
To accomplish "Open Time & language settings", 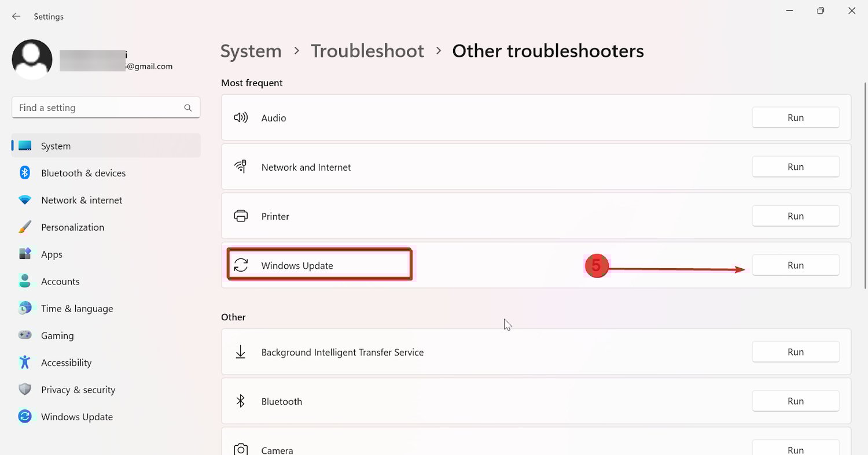I will pos(106,308).
